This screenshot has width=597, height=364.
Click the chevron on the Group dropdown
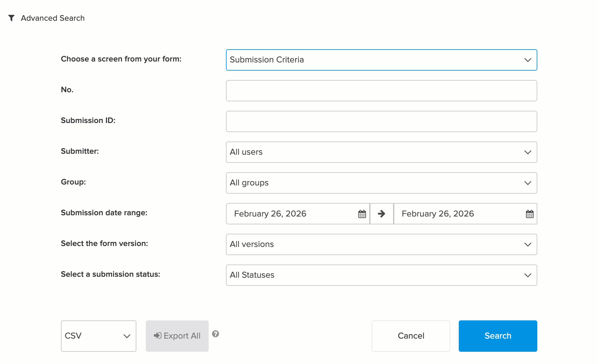pyautogui.click(x=528, y=183)
